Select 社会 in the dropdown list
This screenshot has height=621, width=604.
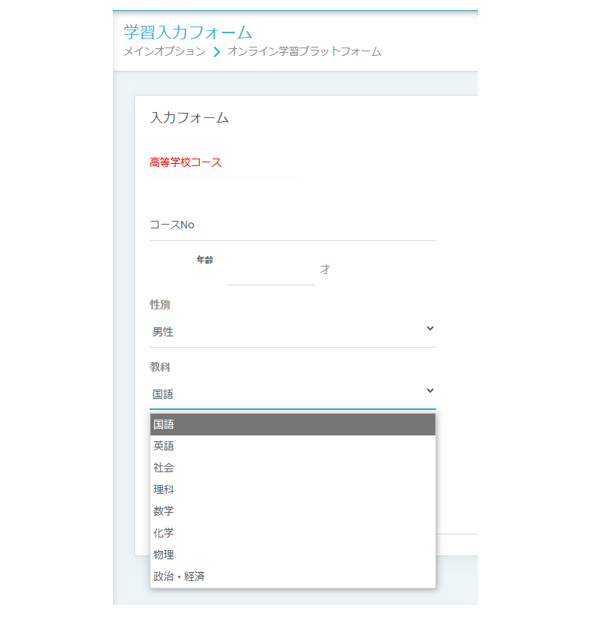(292, 468)
